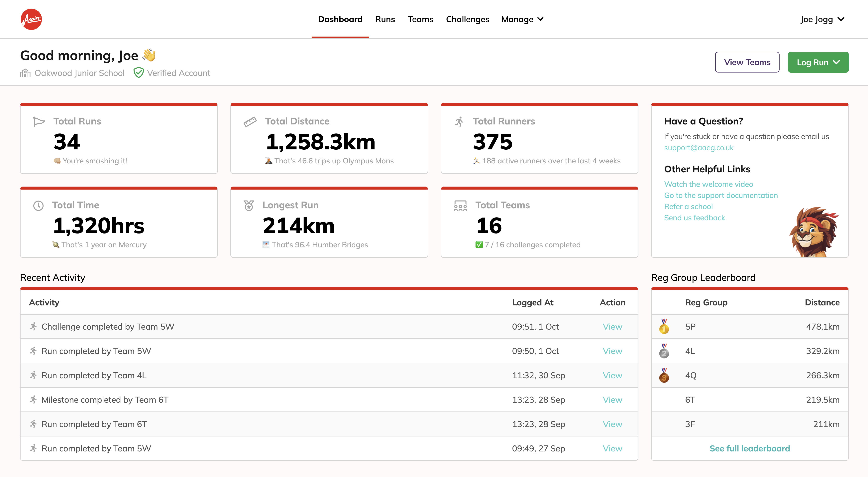The image size is (868, 477).
Task: Click the Send us feedback link
Action: 694,218
